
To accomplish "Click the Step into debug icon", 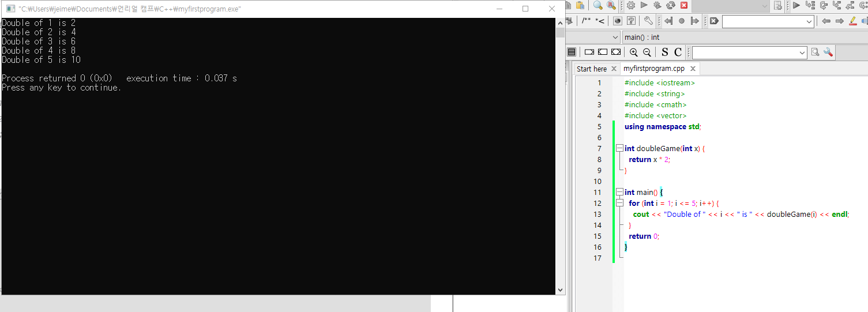I will pyautogui.click(x=837, y=5).
